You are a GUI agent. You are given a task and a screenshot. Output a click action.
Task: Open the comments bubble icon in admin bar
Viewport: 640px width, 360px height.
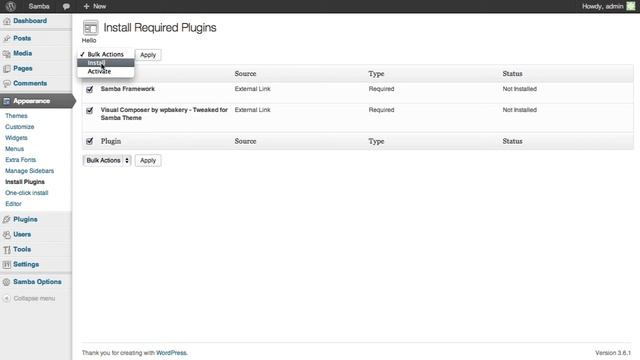tap(66, 7)
